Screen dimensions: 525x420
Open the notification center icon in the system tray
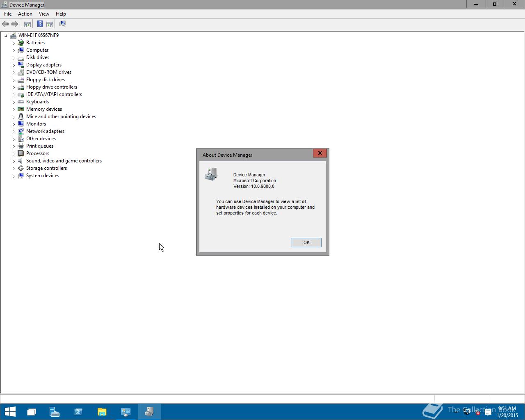pyautogui.click(x=488, y=412)
